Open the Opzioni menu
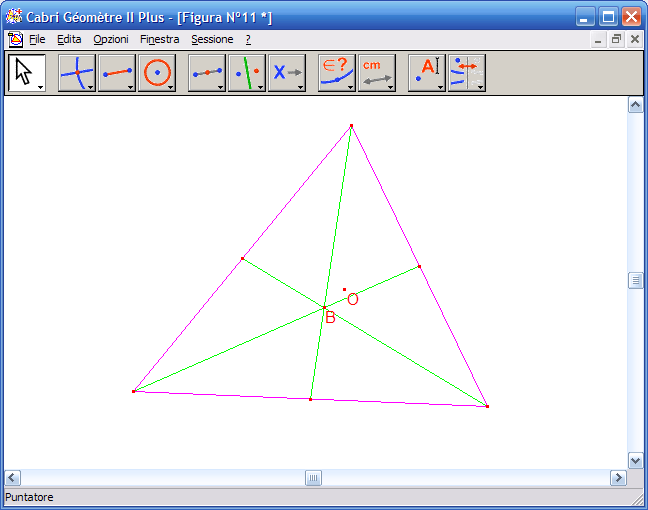Viewport: 648px width, 510px height. [111, 39]
